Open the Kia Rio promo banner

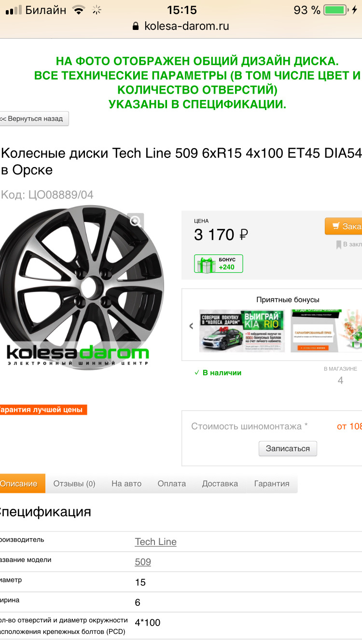tap(242, 331)
